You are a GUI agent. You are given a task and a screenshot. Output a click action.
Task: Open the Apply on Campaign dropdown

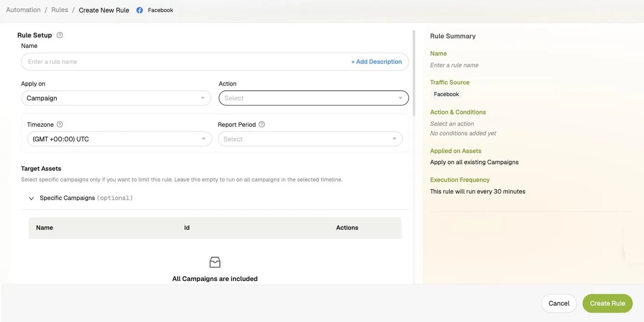(x=116, y=98)
